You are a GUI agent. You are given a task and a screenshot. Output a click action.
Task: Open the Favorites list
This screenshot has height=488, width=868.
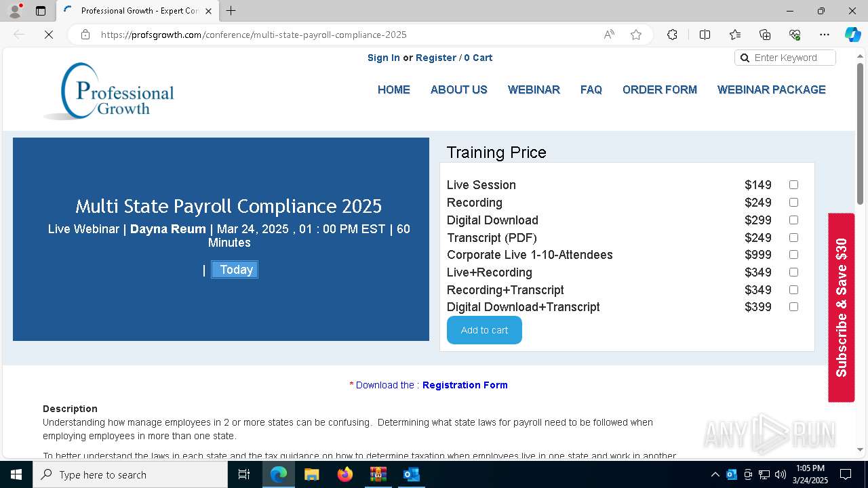click(735, 35)
